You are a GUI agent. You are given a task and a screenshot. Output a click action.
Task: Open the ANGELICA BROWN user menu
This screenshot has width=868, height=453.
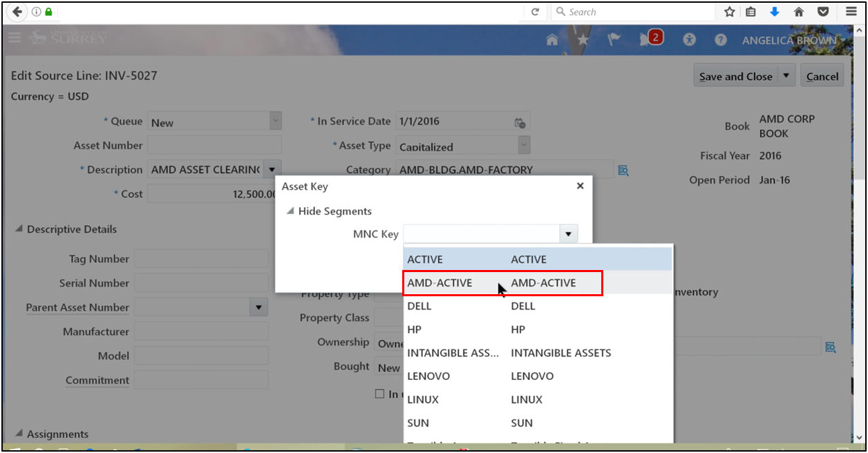pos(789,40)
